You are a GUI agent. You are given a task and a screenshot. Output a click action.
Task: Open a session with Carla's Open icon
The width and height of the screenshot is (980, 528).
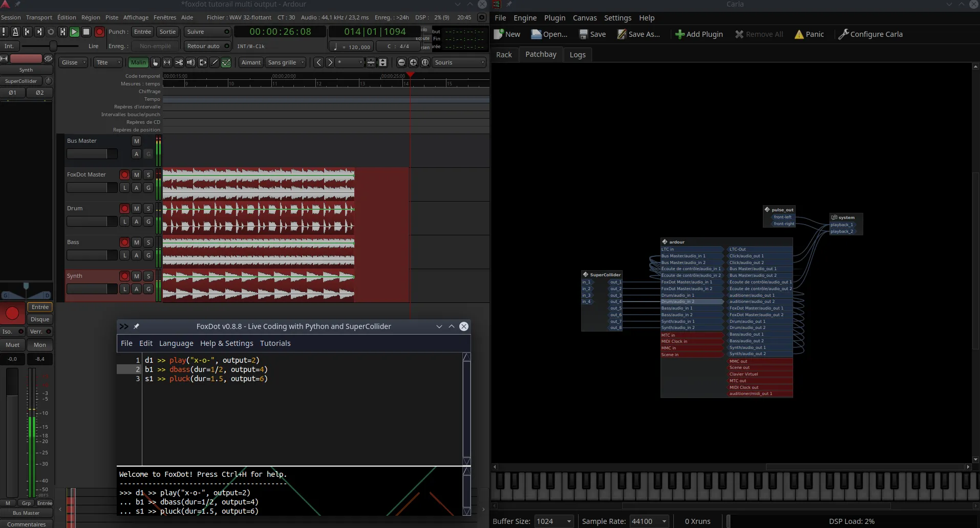(536, 34)
